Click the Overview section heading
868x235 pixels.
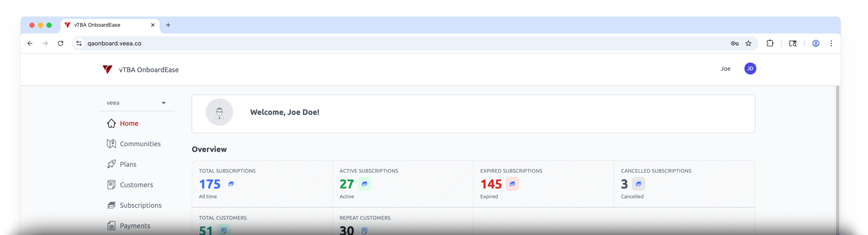point(209,149)
